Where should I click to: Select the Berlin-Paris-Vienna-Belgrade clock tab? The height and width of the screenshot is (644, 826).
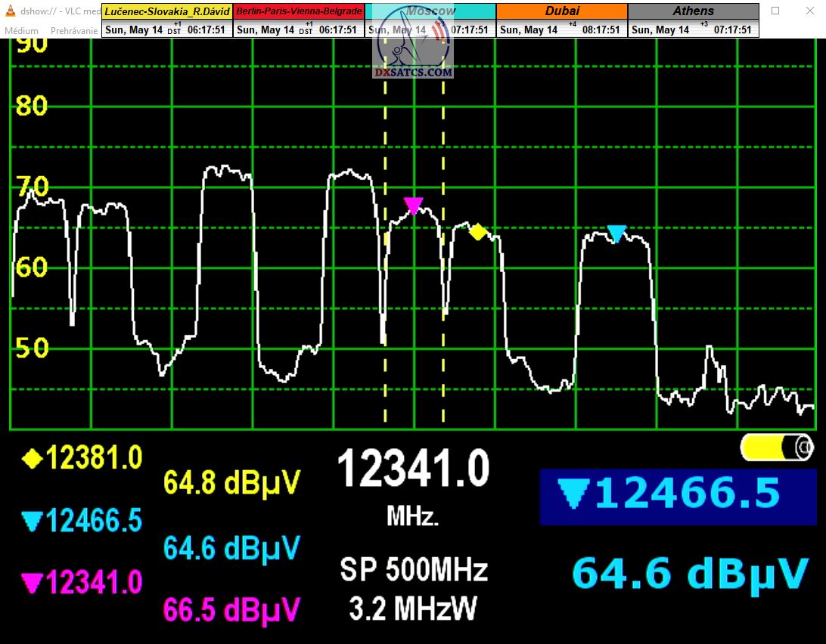point(299,11)
